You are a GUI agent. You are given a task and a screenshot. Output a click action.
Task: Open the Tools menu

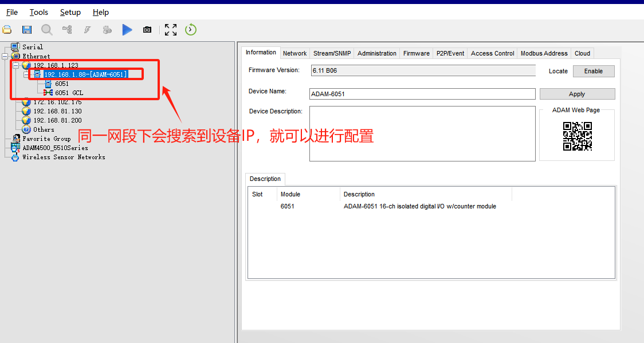(x=39, y=12)
